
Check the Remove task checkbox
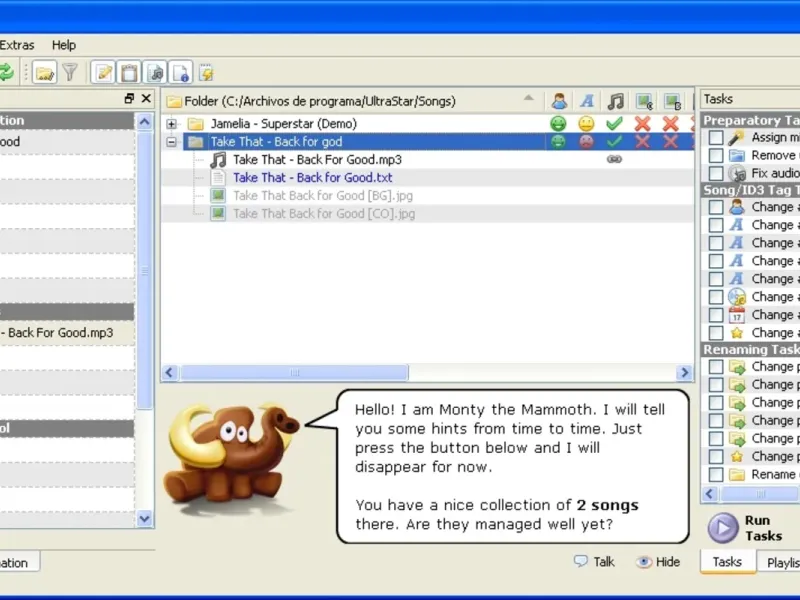[x=716, y=155]
